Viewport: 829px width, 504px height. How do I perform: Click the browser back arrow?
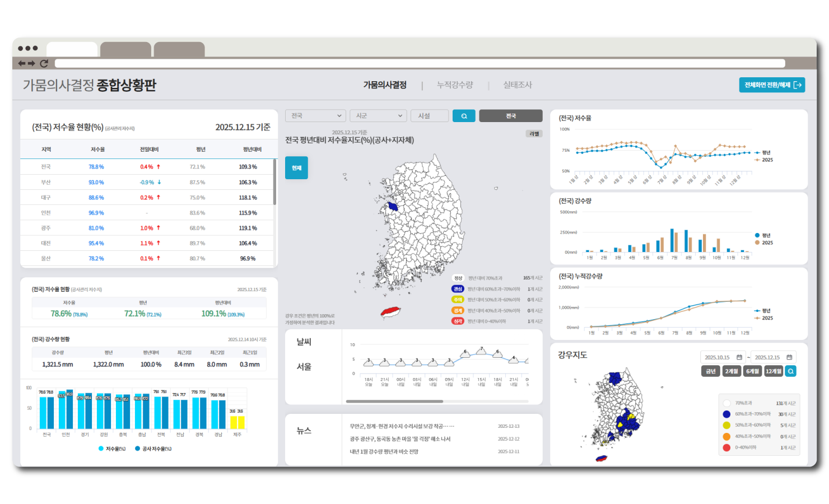point(22,63)
